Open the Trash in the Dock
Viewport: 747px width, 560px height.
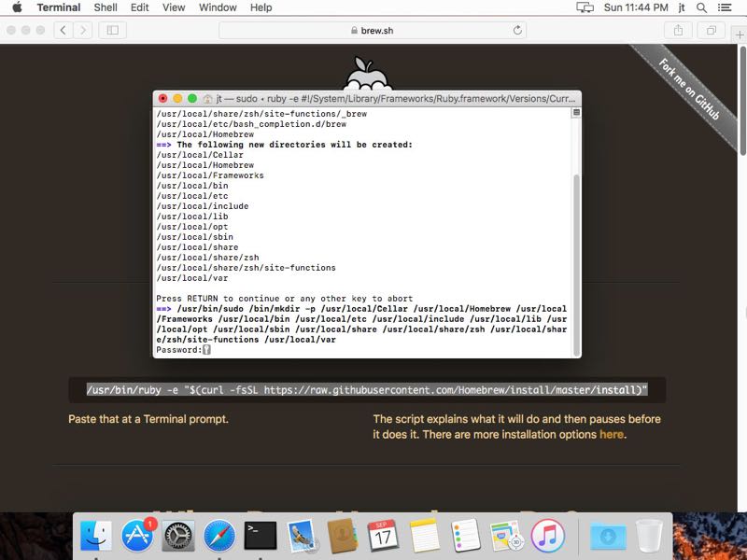tap(649, 536)
